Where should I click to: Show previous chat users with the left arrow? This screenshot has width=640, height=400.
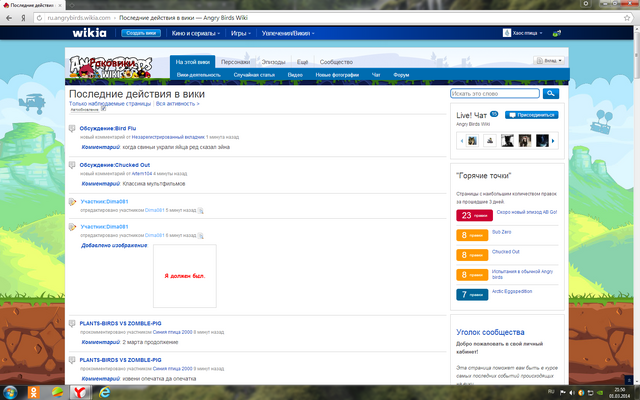tap(462, 141)
